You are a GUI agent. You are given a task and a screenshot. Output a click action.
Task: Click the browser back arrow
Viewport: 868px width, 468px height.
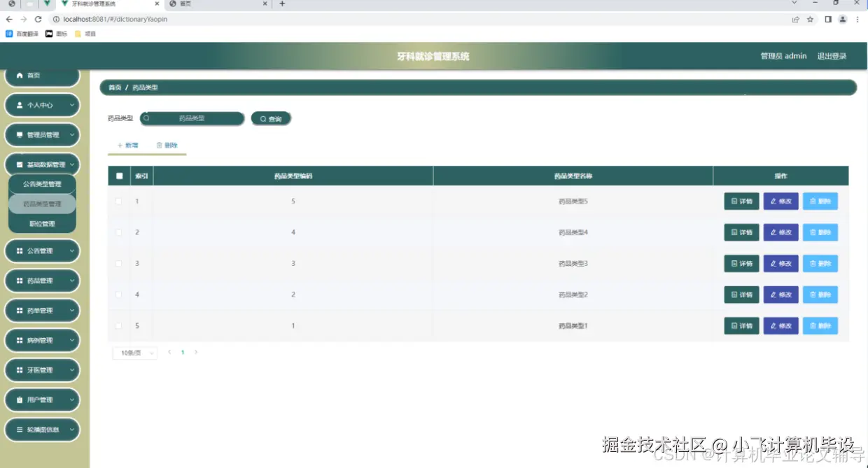pos(9,20)
